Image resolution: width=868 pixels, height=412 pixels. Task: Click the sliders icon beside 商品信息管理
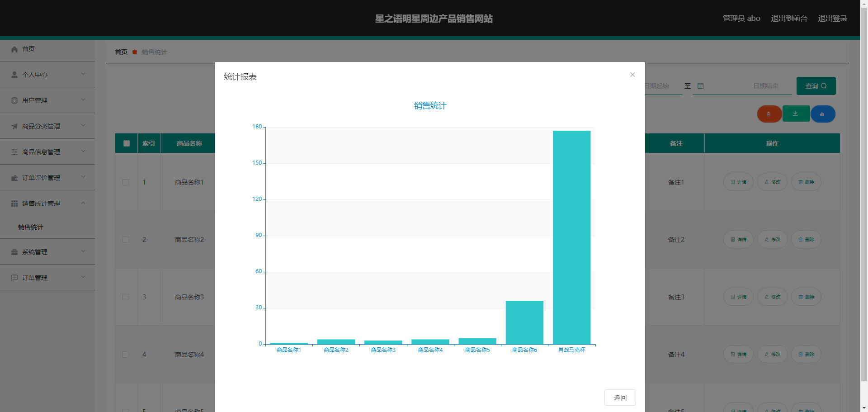pos(14,152)
